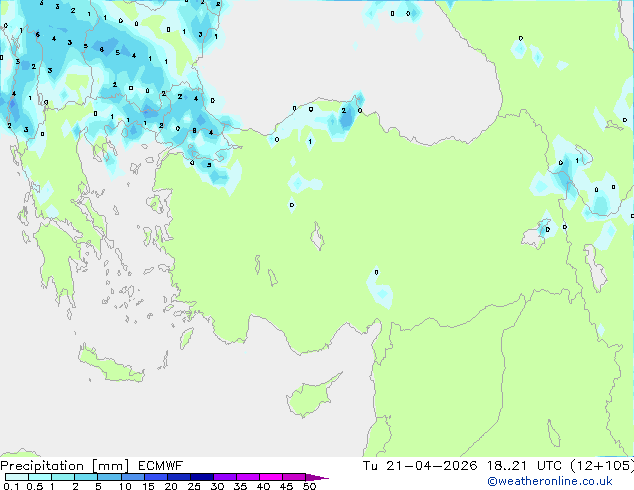Screen dimensions: 634x490
Task: Click the 0.1–0.5 mm legend color swatch
Action: click(17, 477)
